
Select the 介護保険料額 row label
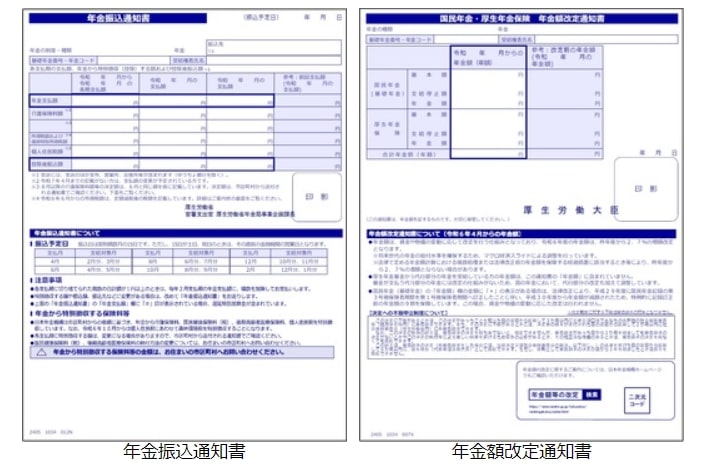[50, 114]
